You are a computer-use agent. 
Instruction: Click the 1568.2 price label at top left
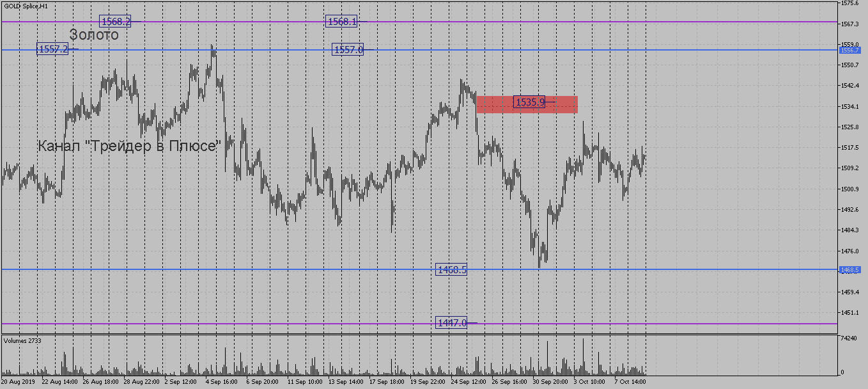pyautogui.click(x=116, y=22)
